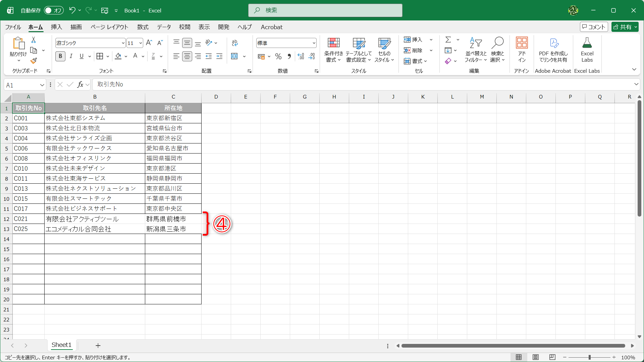Click テーブルとして書式設定 icon

tap(358, 50)
